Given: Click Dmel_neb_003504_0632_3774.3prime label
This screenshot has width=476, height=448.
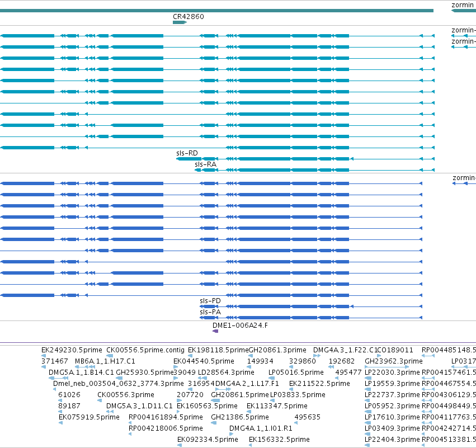Looking at the screenshot, I should 119,384.
